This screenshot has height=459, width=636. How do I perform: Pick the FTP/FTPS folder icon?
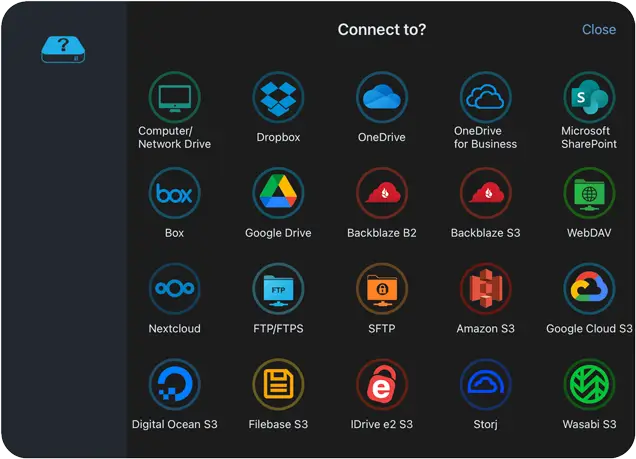tap(278, 289)
